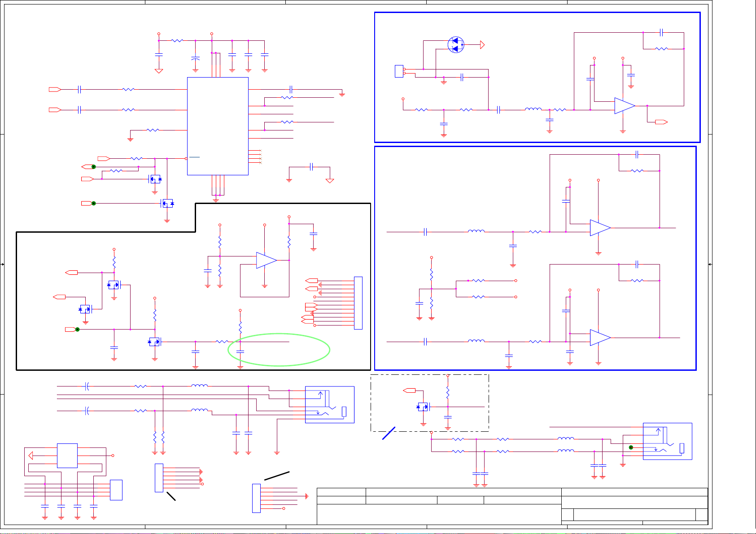
Task: Click the topmost input port left of main IC
Action: (55, 90)
